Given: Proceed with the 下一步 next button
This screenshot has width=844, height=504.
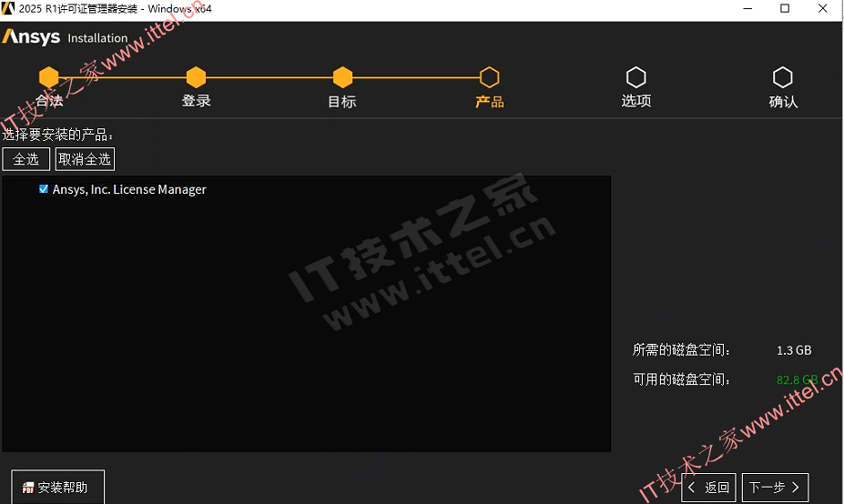Looking at the screenshot, I should 775,488.
